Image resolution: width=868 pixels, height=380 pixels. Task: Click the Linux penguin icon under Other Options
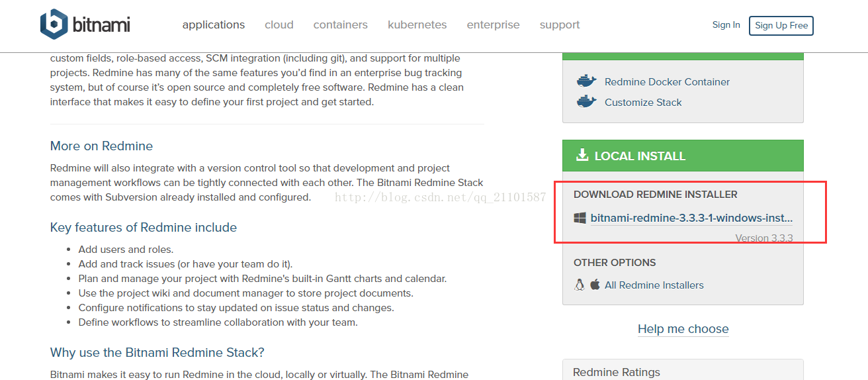pyautogui.click(x=580, y=285)
